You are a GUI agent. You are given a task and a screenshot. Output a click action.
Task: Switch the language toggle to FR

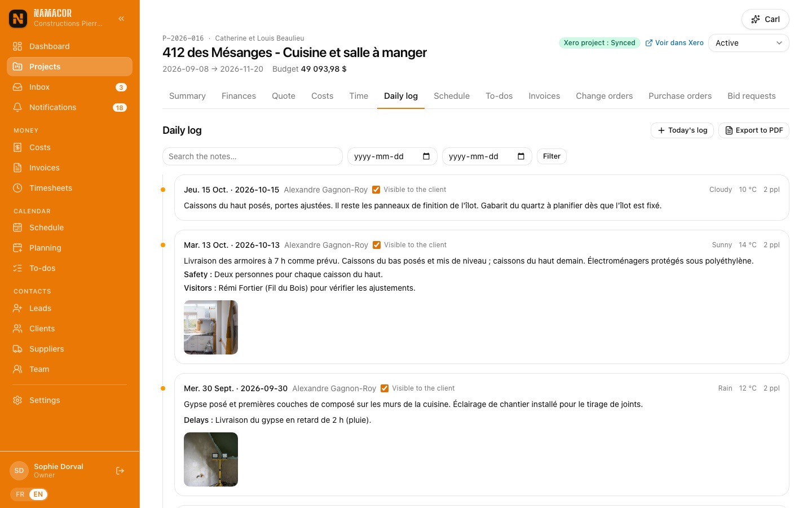[20, 494]
